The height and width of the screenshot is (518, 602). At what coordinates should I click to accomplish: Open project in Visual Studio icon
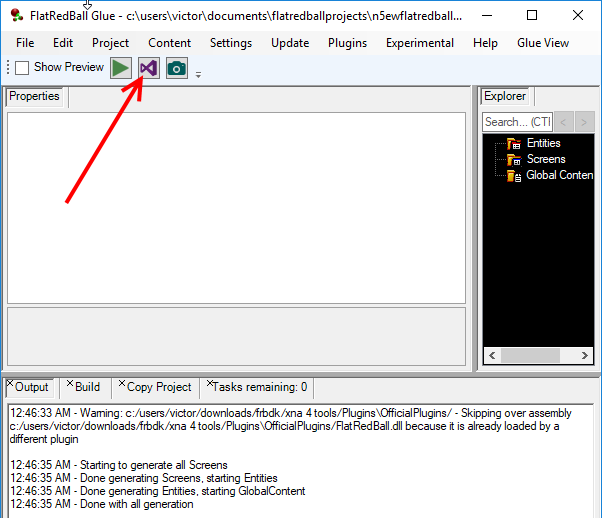pyautogui.click(x=149, y=68)
